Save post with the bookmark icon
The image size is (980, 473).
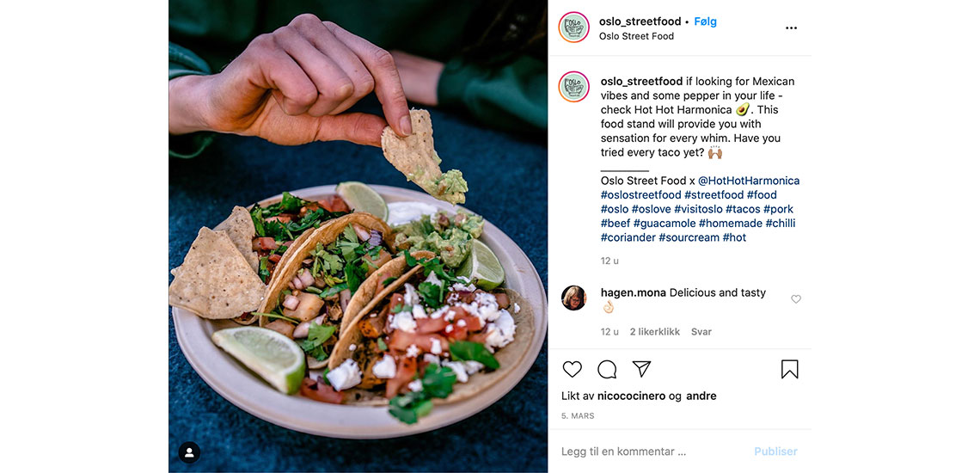click(789, 369)
